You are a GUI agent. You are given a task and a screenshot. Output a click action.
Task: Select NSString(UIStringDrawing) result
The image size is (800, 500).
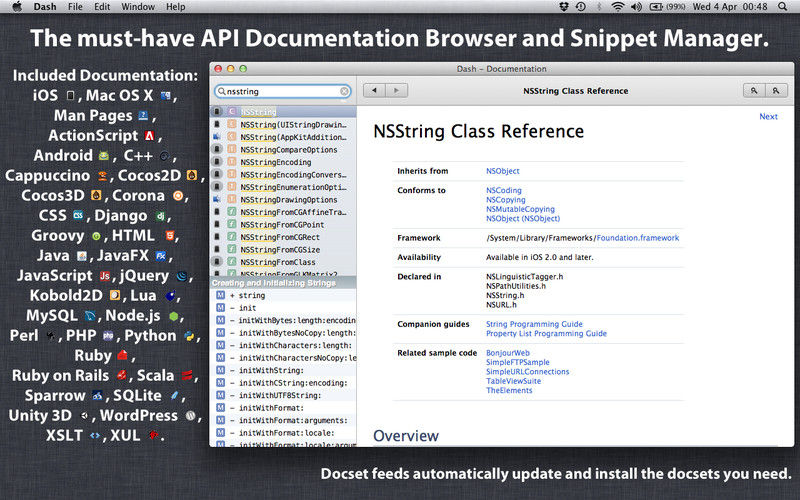click(x=283, y=124)
